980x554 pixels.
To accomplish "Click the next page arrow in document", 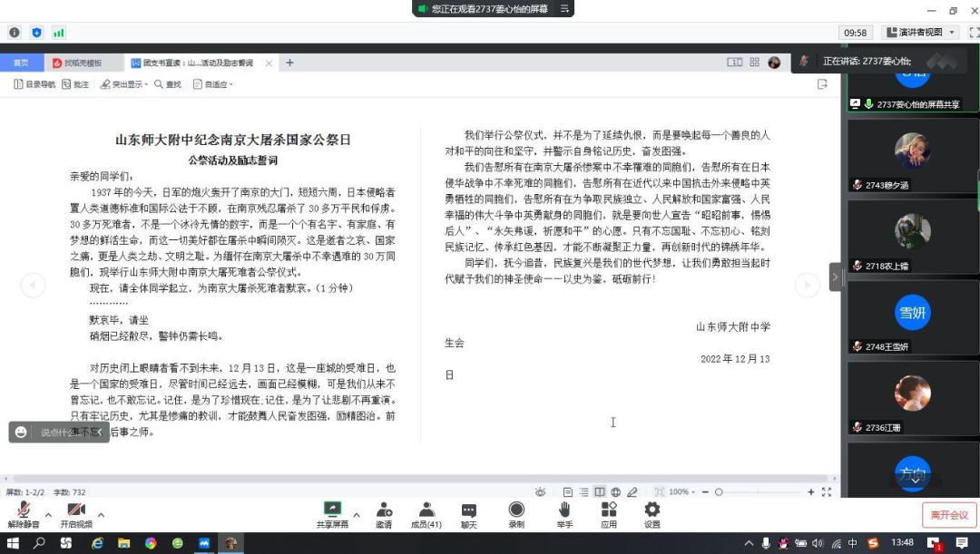I will pyautogui.click(x=807, y=284).
